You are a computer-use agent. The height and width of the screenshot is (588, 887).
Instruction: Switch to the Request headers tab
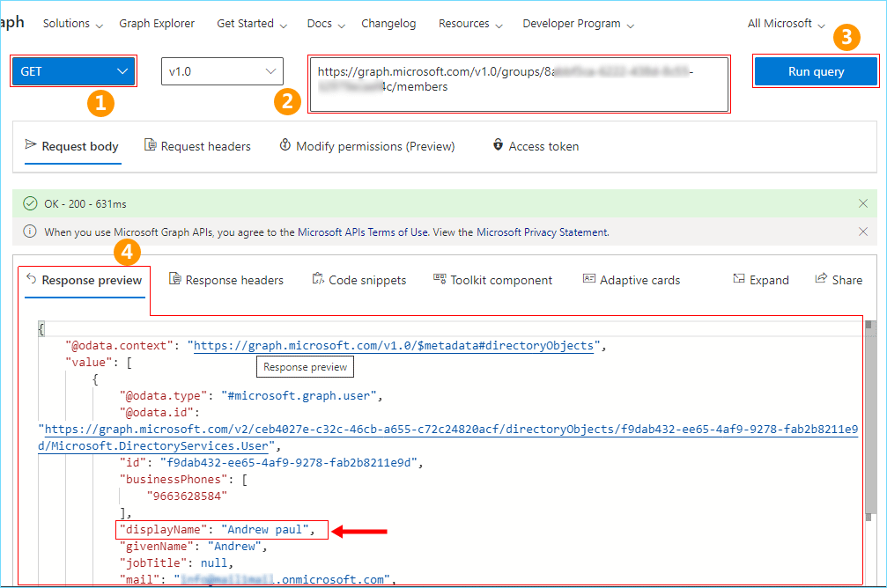pos(197,146)
